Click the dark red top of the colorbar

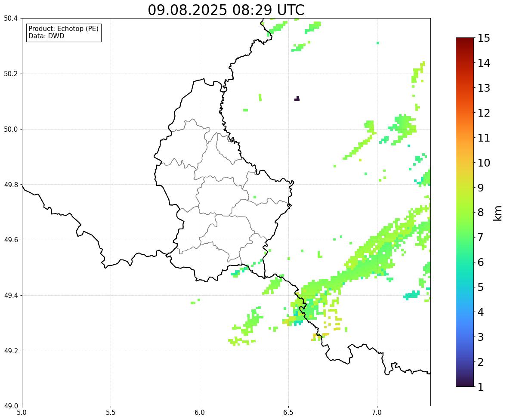[x=465, y=41]
